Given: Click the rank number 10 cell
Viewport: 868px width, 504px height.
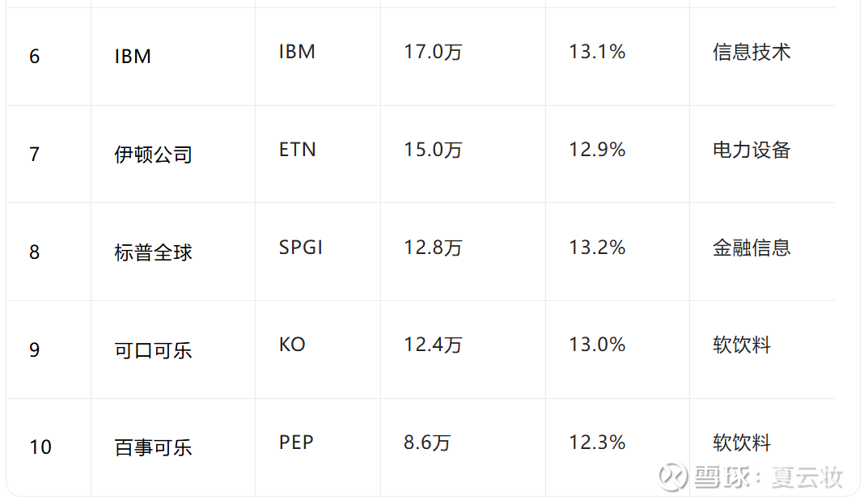Looking at the screenshot, I should coord(40,447).
